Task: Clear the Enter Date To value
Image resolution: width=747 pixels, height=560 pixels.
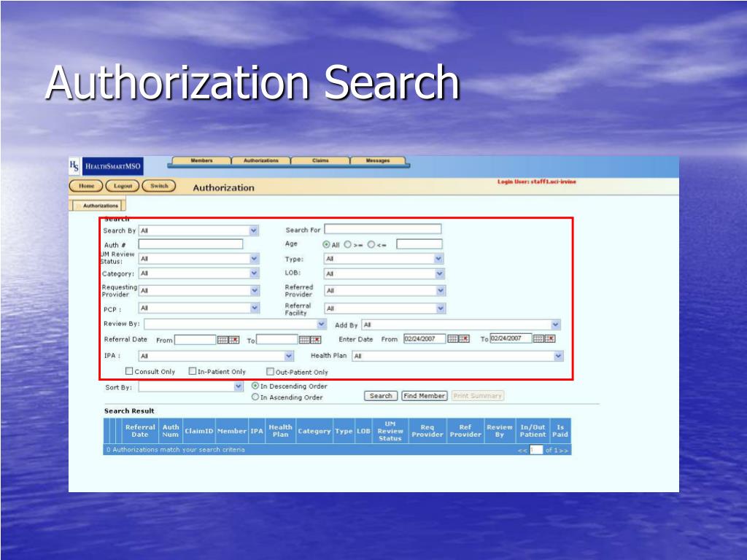Action: tap(550, 338)
